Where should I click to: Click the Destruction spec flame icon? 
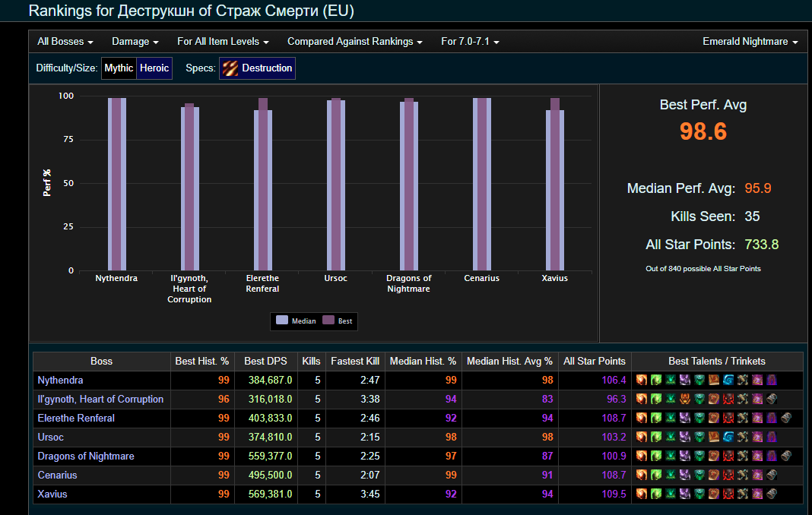click(x=230, y=68)
